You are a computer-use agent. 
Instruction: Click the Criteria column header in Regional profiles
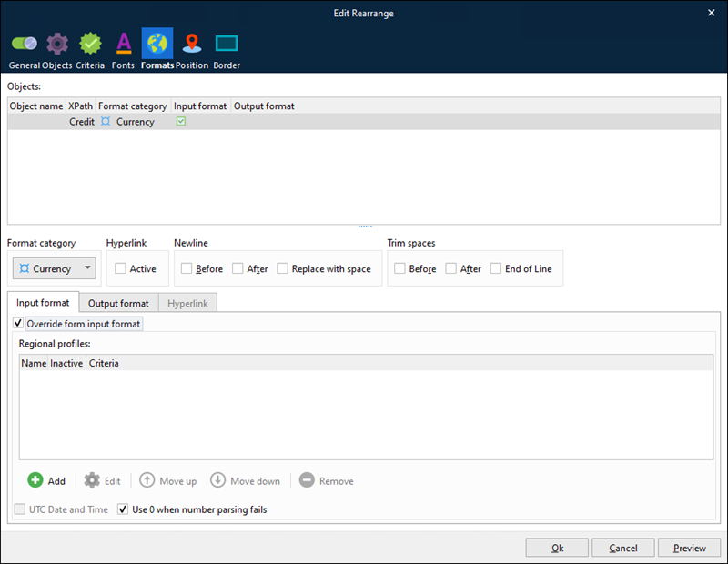104,363
